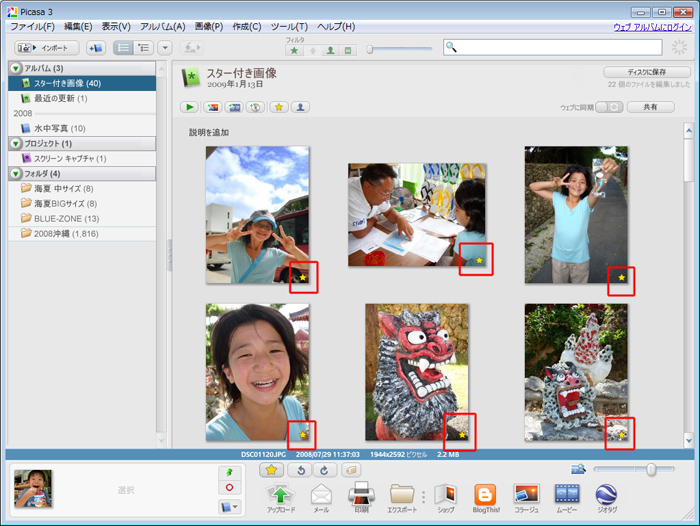
Task: Create a new album with plus icon
Action: (96, 48)
